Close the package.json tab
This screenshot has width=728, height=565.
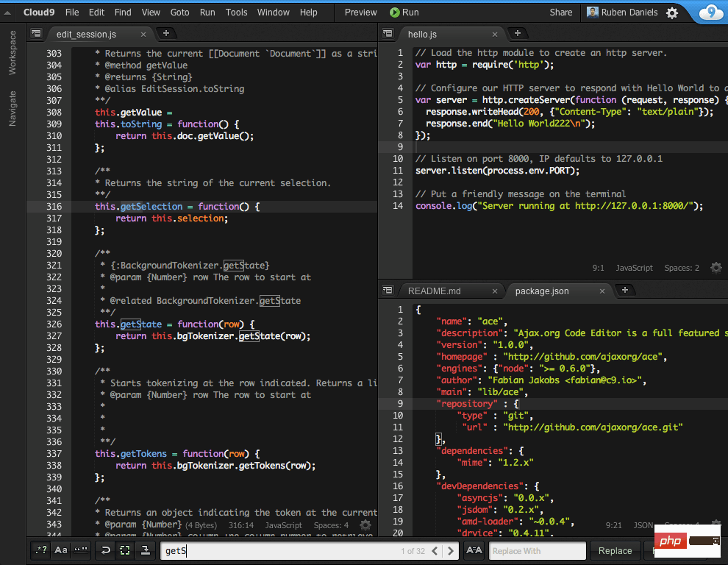(602, 291)
